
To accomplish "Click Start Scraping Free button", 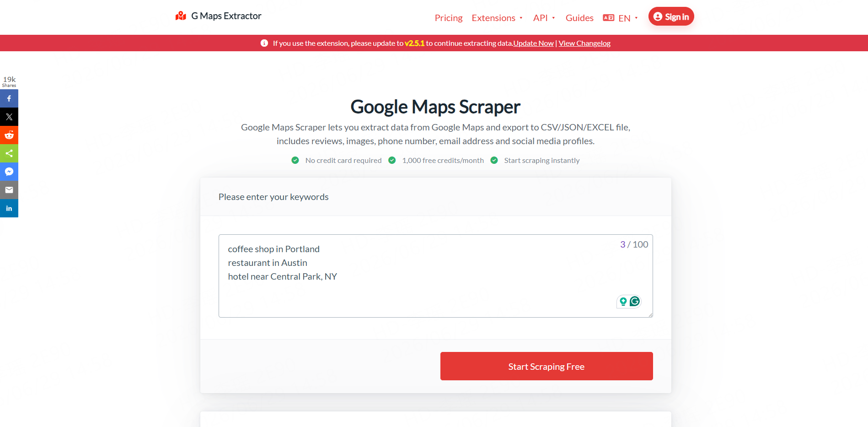I will [547, 366].
